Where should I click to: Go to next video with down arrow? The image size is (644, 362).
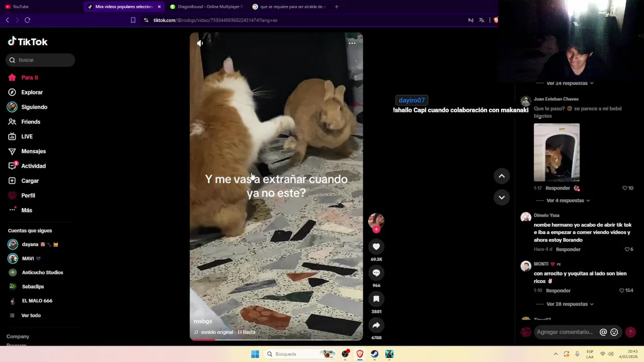[502, 197]
